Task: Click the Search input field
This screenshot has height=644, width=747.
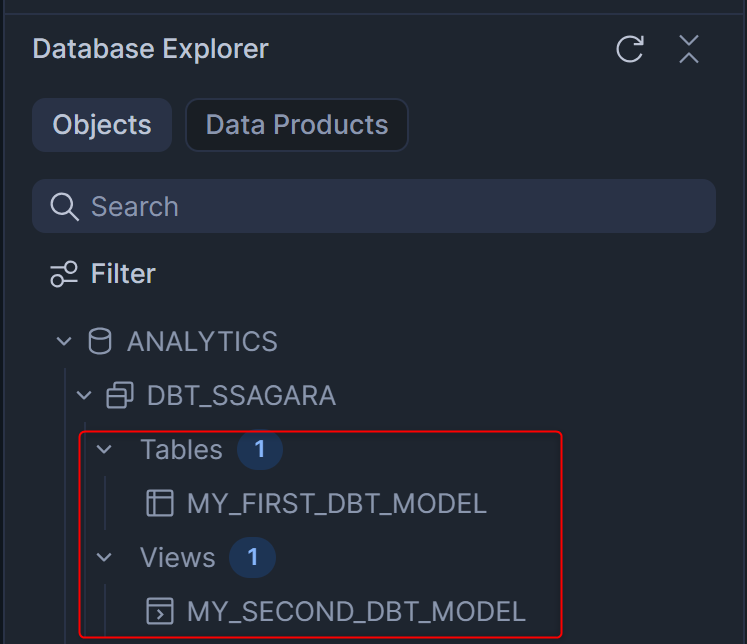Action: [390, 207]
